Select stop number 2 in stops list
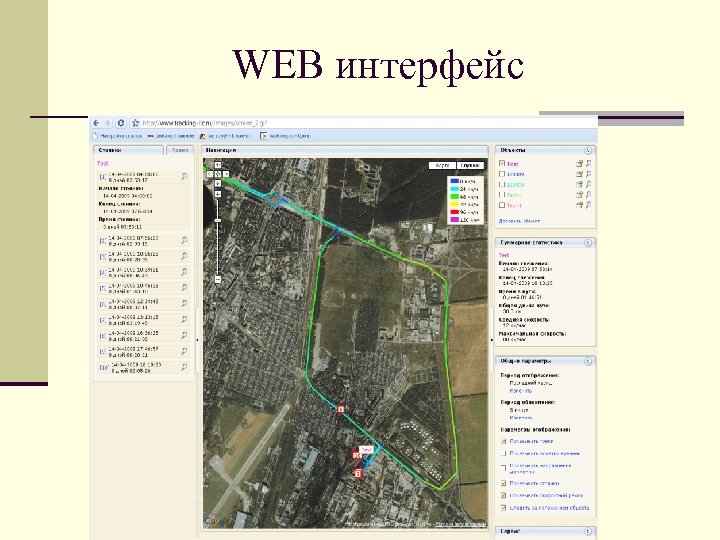The width and height of the screenshot is (720, 540). 143,241
